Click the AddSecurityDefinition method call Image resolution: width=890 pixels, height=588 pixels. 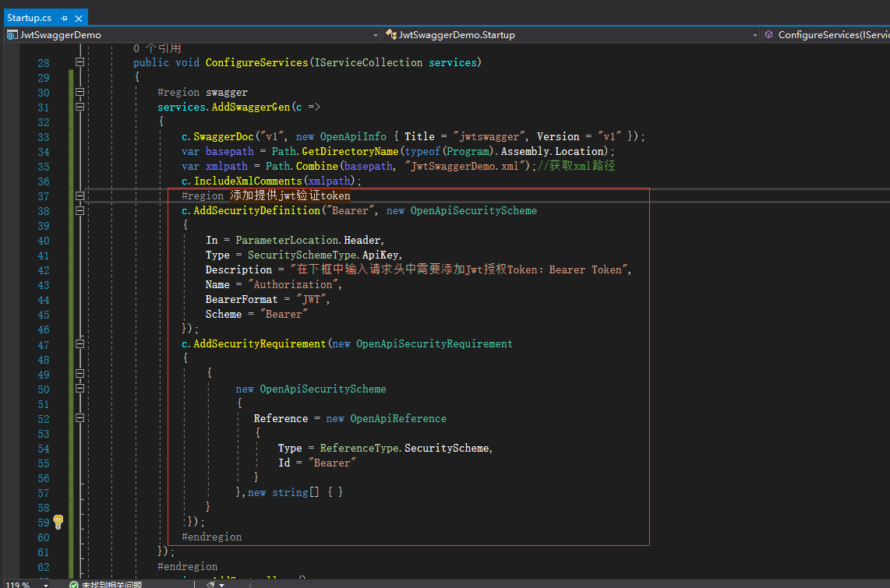click(256, 210)
